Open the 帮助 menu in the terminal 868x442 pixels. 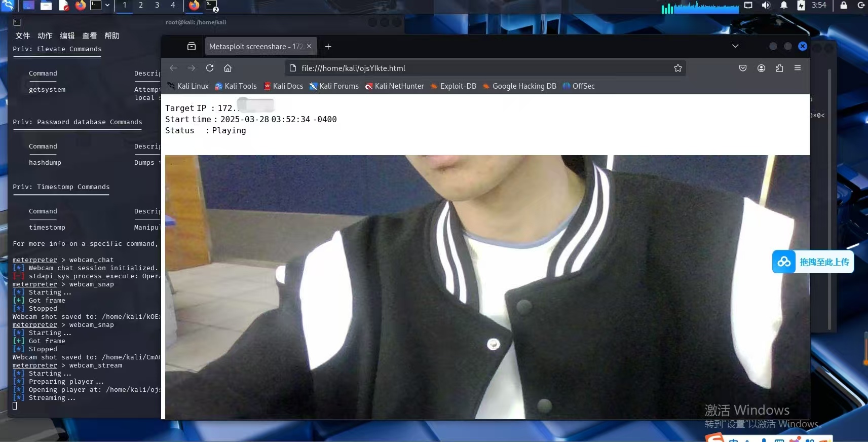tap(112, 35)
